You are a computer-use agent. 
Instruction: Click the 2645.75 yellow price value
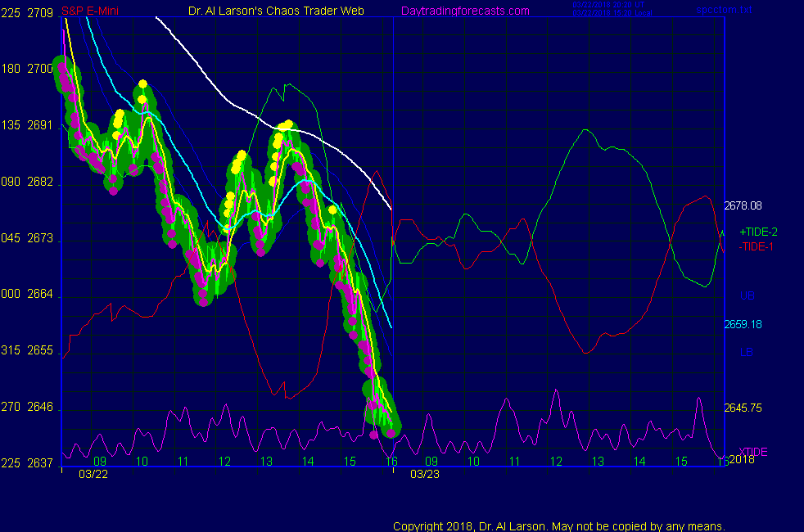743,408
